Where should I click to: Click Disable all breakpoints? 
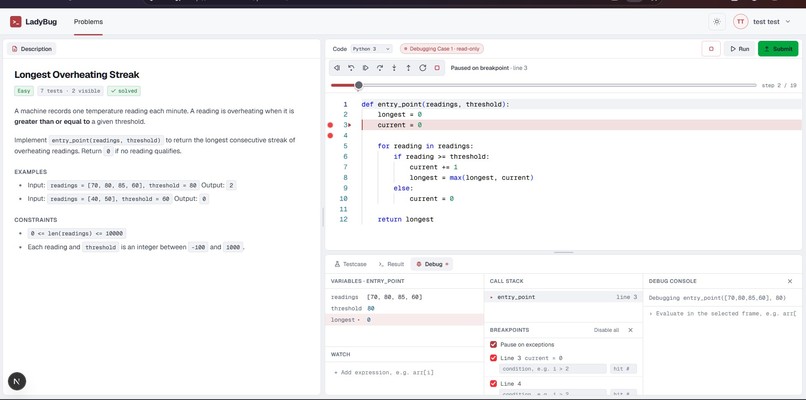(606, 330)
